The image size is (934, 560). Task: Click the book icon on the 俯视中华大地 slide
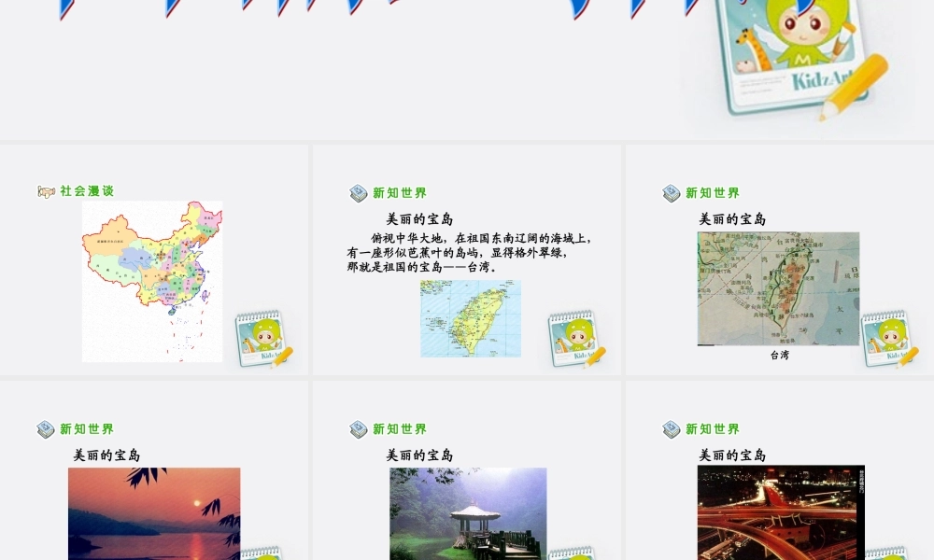coord(359,193)
